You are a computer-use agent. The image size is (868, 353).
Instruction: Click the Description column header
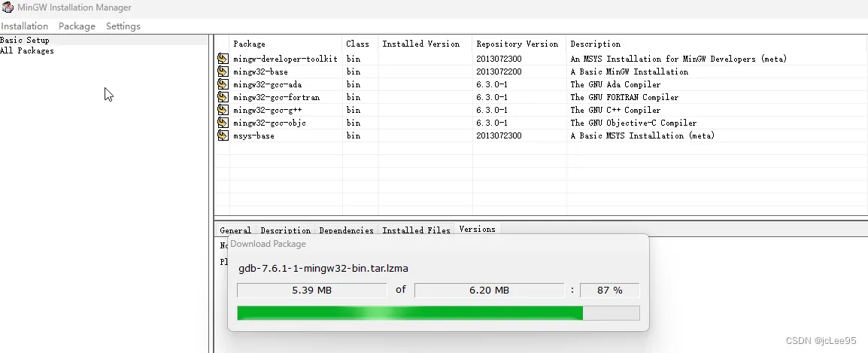[717, 44]
